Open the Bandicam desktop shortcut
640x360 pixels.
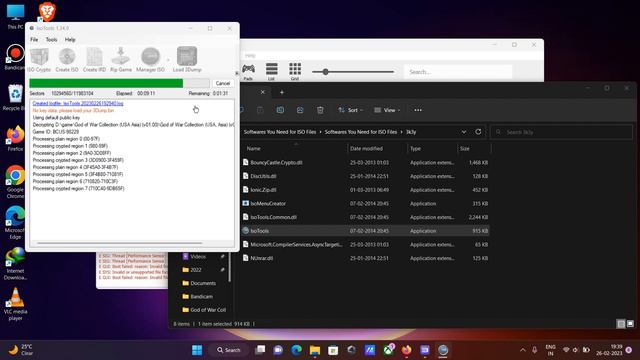(x=15, y=57)
